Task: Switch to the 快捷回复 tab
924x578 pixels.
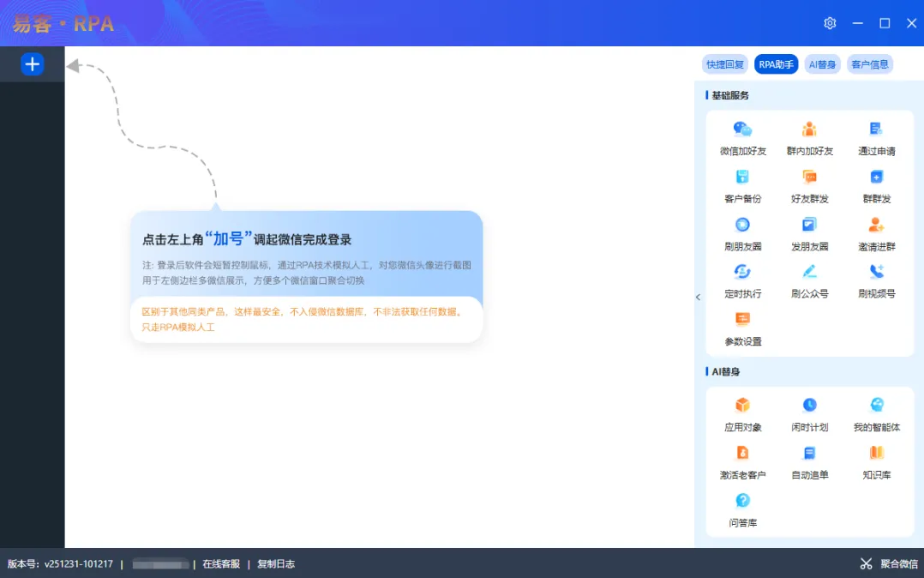Action: (x=724, y=63)
